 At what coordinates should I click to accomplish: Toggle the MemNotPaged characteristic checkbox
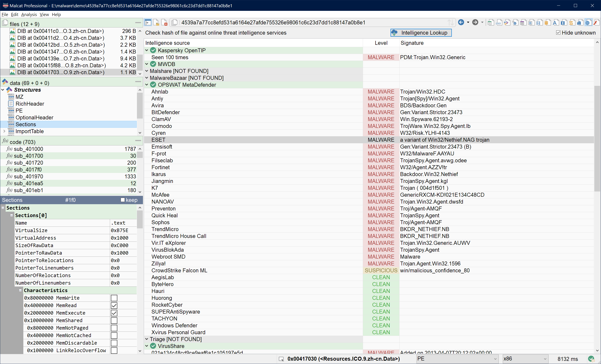(114, 328)
